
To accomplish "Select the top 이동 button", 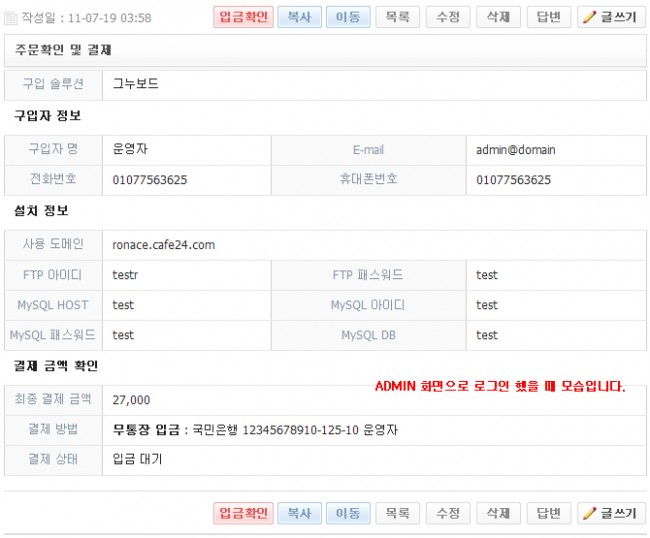I will coord(348,17).
